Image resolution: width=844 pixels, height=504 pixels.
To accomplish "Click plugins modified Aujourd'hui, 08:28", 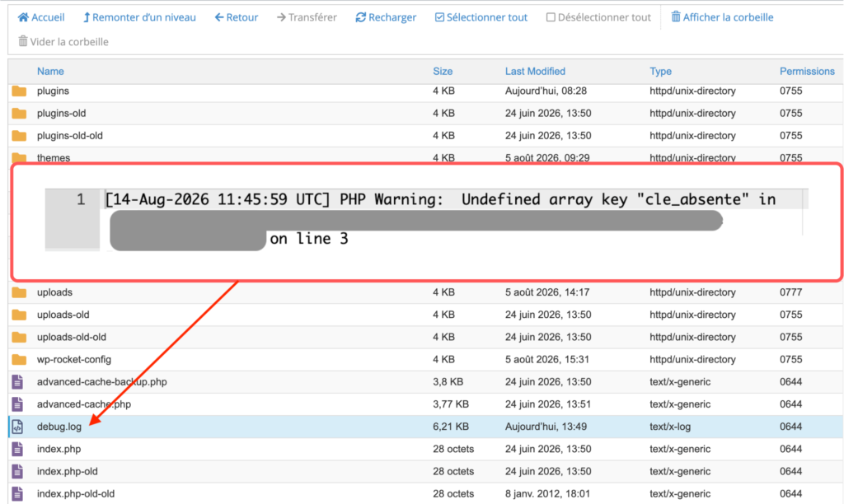I will coord(546,91).
